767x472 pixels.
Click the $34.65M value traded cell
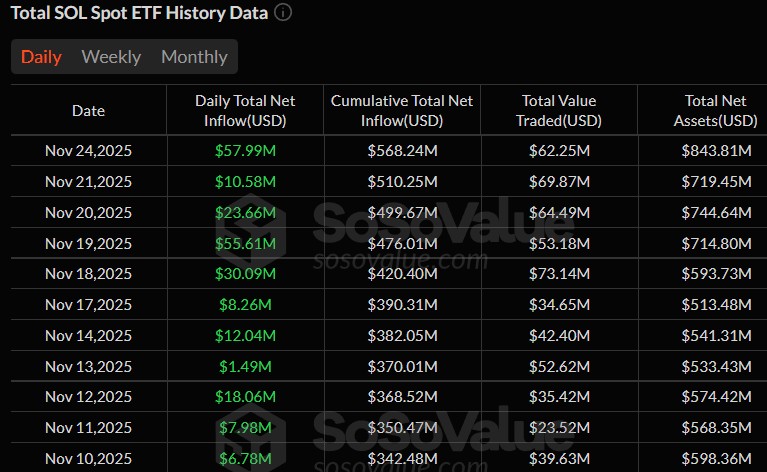pos(559,305)
